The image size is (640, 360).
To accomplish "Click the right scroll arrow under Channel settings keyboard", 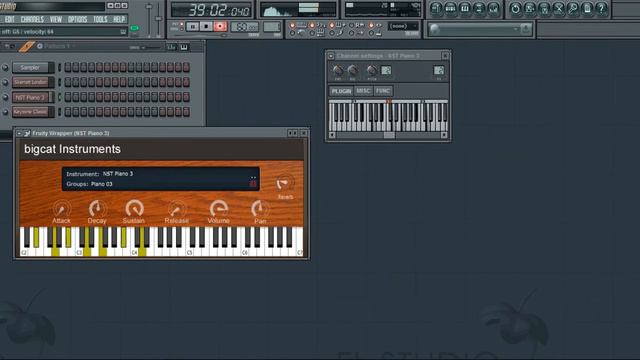I will click(x=444, y=135).
